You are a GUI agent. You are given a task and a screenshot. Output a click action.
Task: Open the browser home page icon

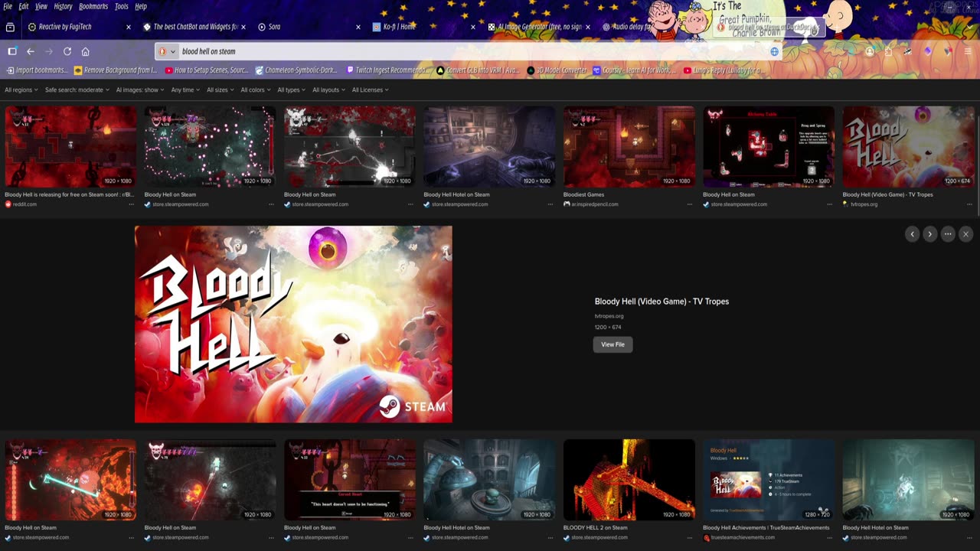point(85,51)
